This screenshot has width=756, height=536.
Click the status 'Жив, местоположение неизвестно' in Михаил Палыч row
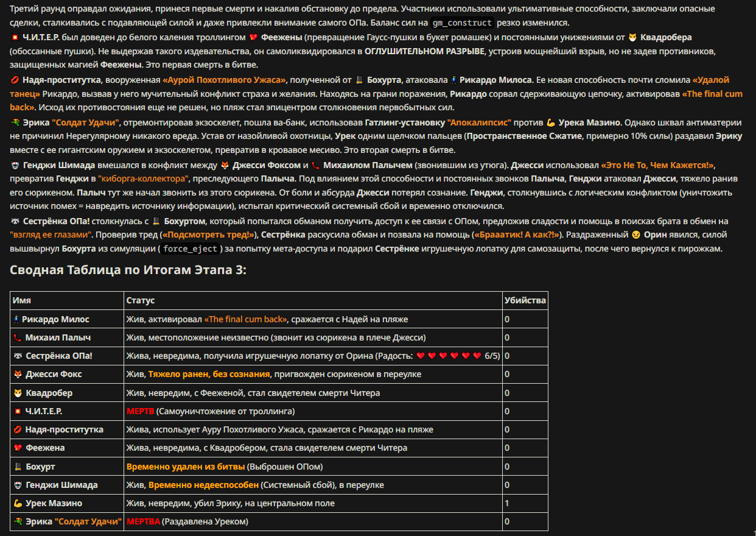click(197, 337)
